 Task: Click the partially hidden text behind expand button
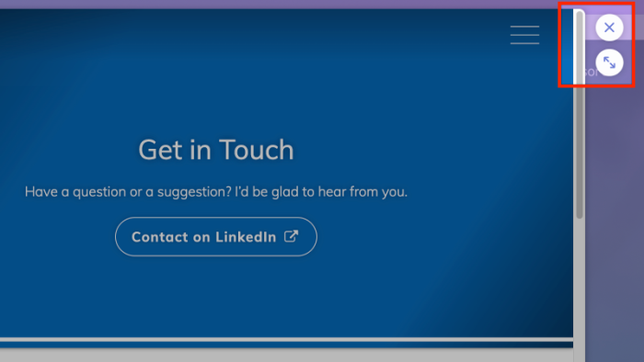591,73
